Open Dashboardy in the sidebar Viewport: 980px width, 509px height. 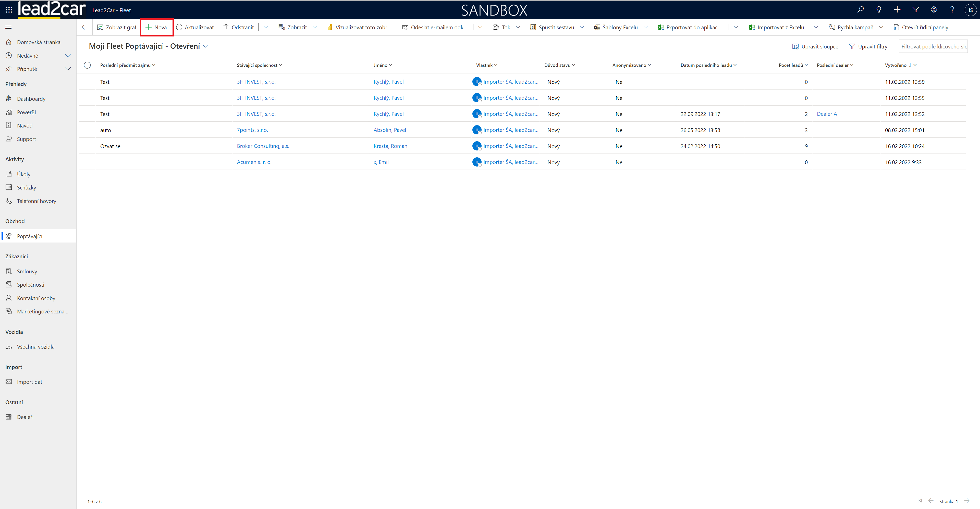click(x=31, y=99)
